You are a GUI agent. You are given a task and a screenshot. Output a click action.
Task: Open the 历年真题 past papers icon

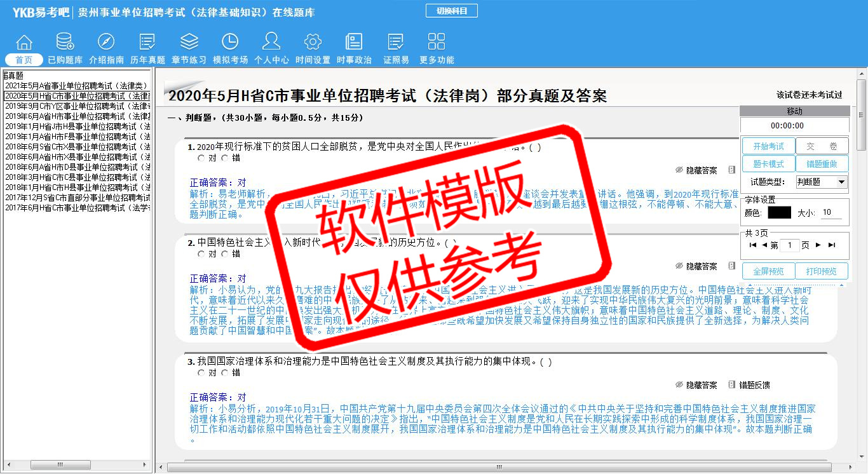147,43
